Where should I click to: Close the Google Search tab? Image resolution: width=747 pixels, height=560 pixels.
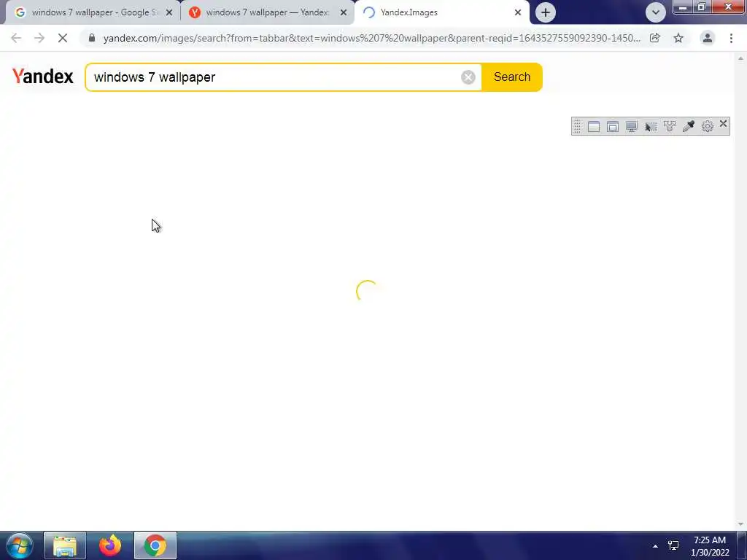pyautogui.click(x=169, y=12)
